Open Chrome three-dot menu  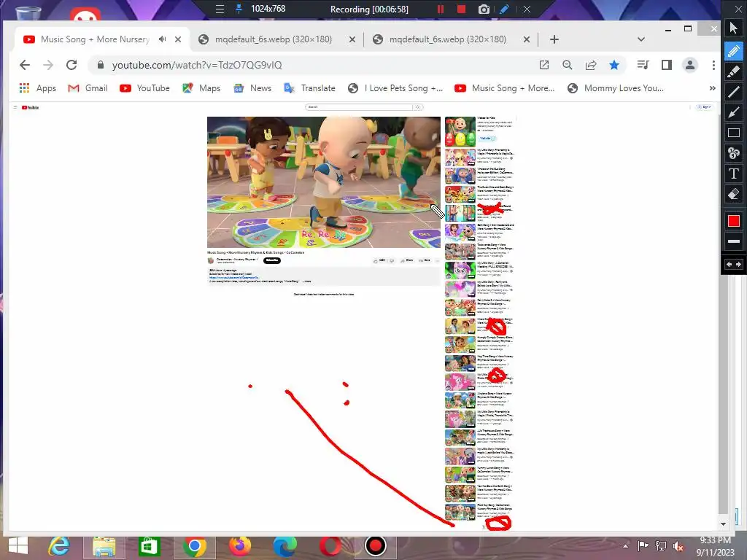[x=713, y=65]
